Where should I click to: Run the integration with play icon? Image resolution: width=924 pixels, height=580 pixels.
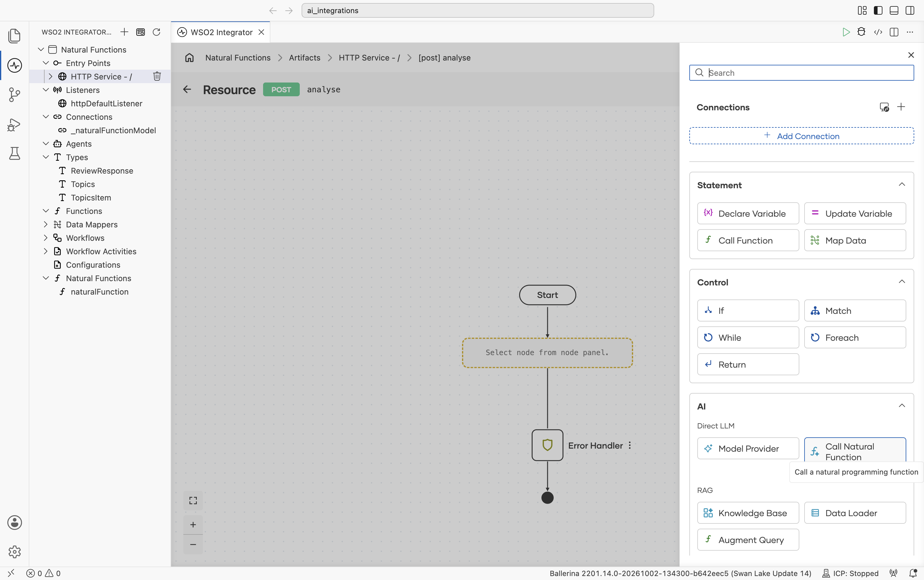coord(846,32)
